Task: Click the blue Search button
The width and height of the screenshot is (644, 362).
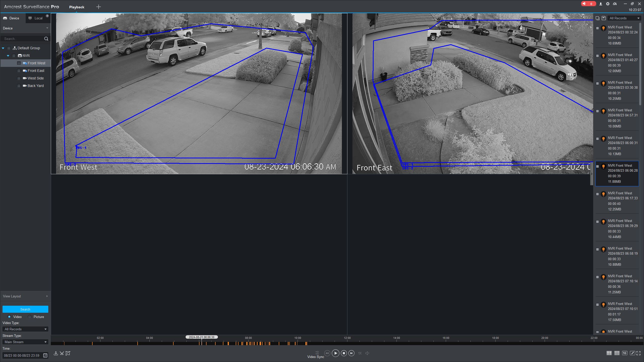Action: click(25, 309)
